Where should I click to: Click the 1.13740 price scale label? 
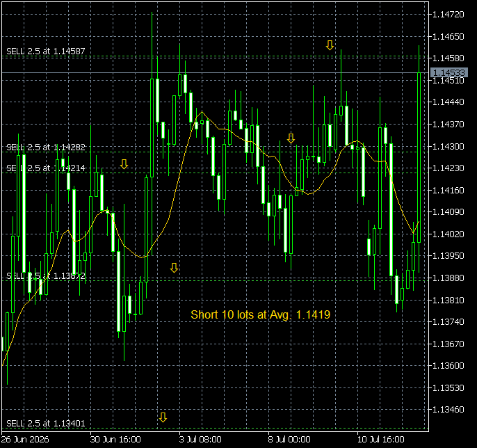coord(448,321)
